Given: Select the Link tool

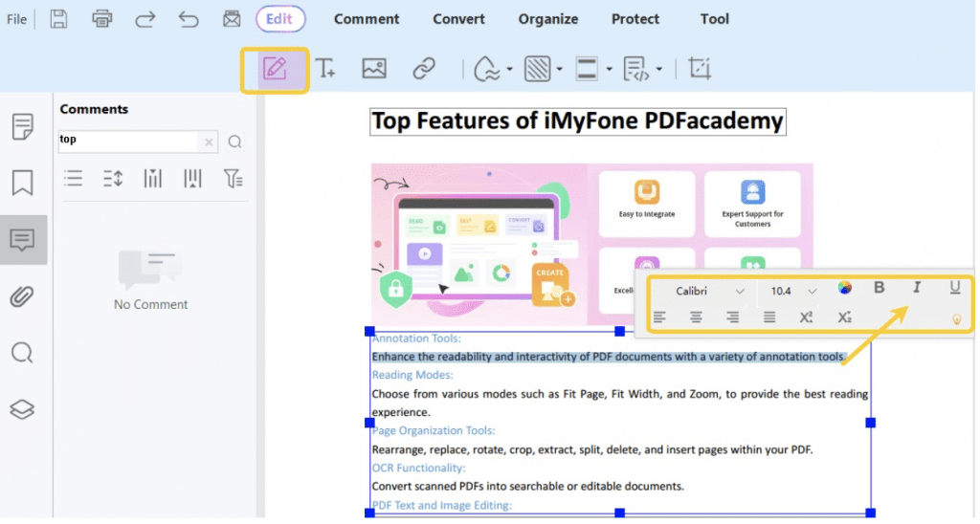Looking at the screenshot, I should tap(424, 68).
